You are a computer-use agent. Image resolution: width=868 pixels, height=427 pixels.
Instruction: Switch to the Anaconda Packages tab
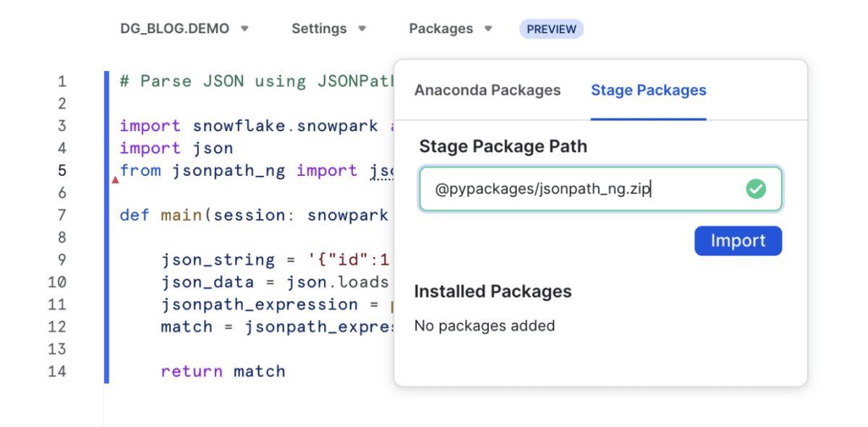click(488, 90)
